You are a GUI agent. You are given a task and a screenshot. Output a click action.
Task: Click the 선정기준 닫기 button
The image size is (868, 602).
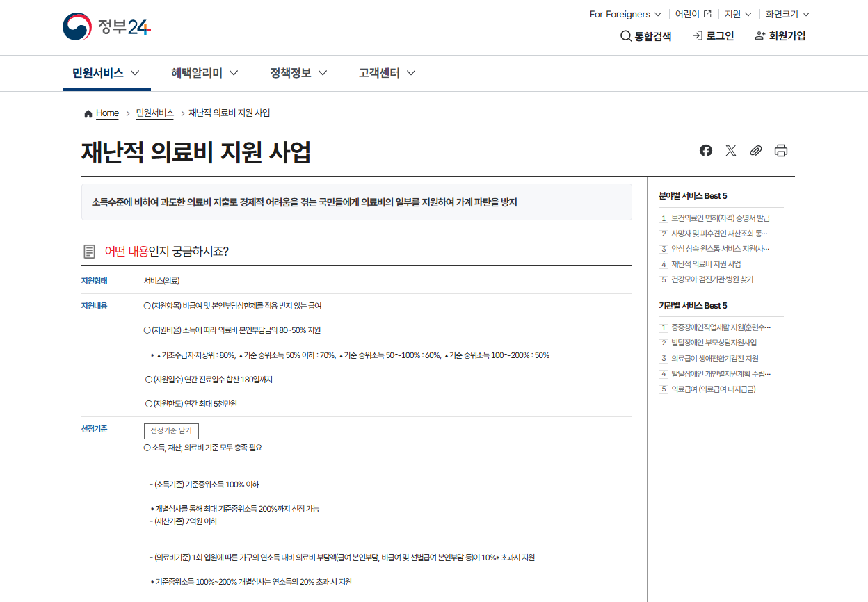(170, 431)
